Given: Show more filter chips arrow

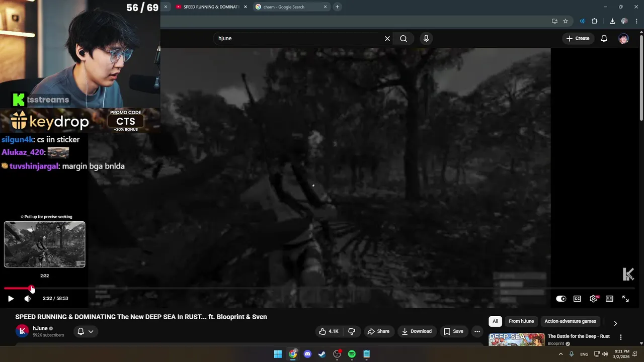Looking at the screenshot, I should click(x=615, y=323).
